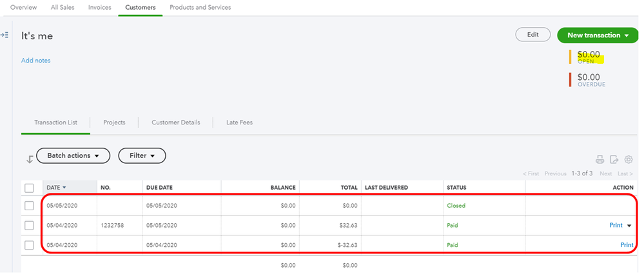This screenshot has height=276, width=644.
Task: Open the All Sales tab
Action: point(63,7)
